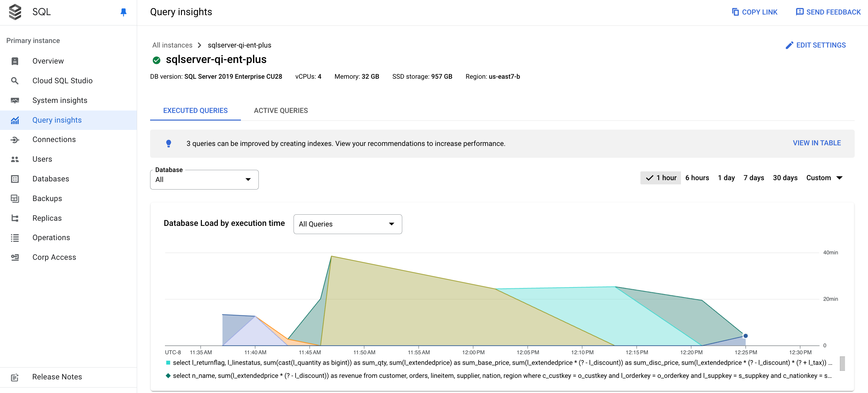Switch to Executed Queries tab
This screenshot has height=393, width=868.
click(196, 110)
